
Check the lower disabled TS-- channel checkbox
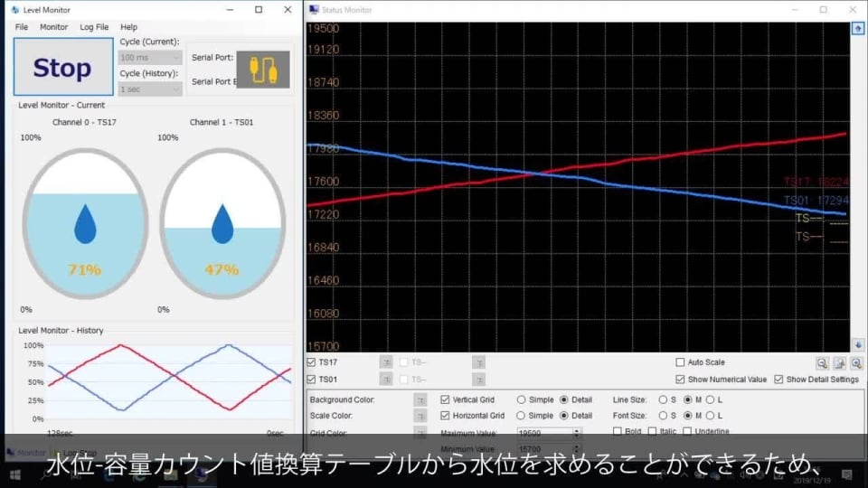[x=403, y=380]
